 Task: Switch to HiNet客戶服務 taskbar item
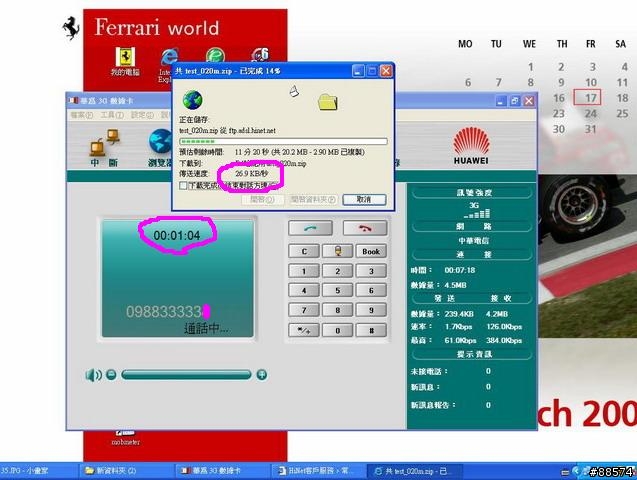[317, 471]
